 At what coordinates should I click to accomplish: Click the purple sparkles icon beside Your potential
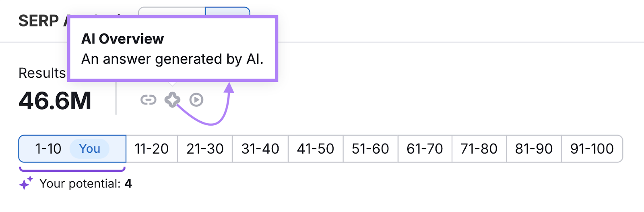26,183
